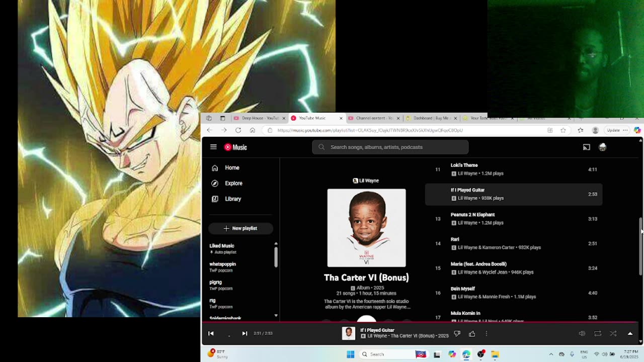Click the New playlist button
Screen dimensions: 644x362
click(x=240, y=228)
